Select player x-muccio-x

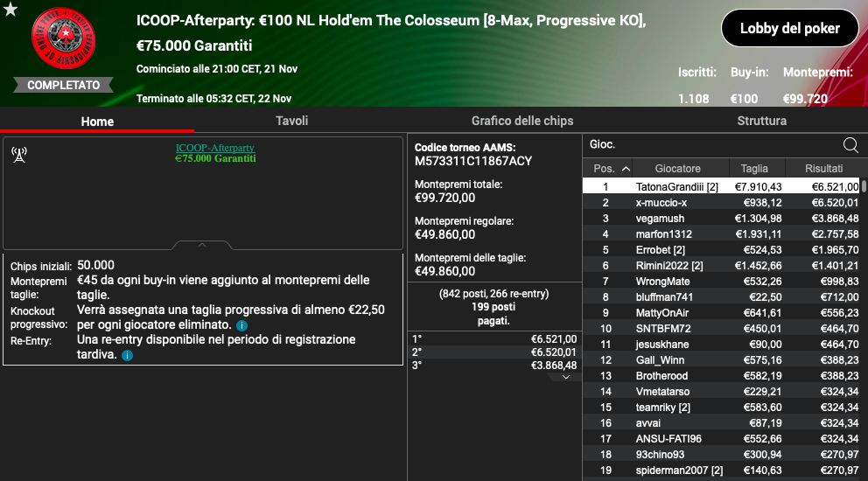[661, 203]
